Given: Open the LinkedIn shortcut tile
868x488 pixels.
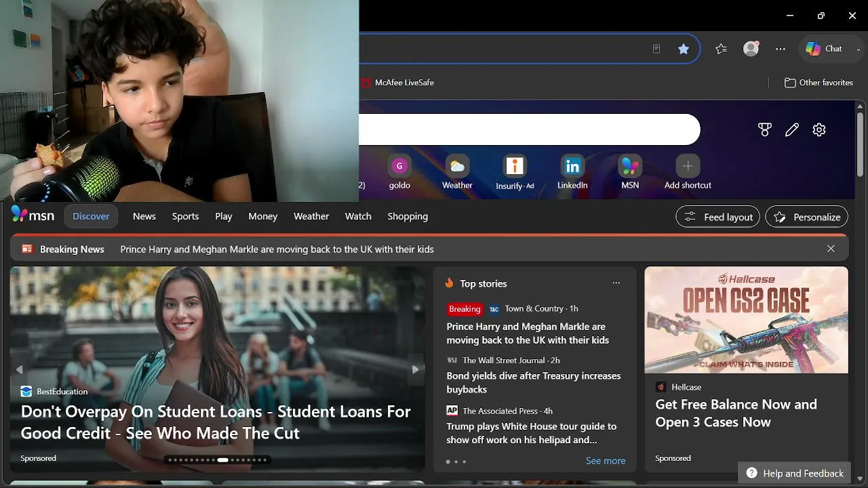Looking at the screenshot, I should tap(572, 172).
